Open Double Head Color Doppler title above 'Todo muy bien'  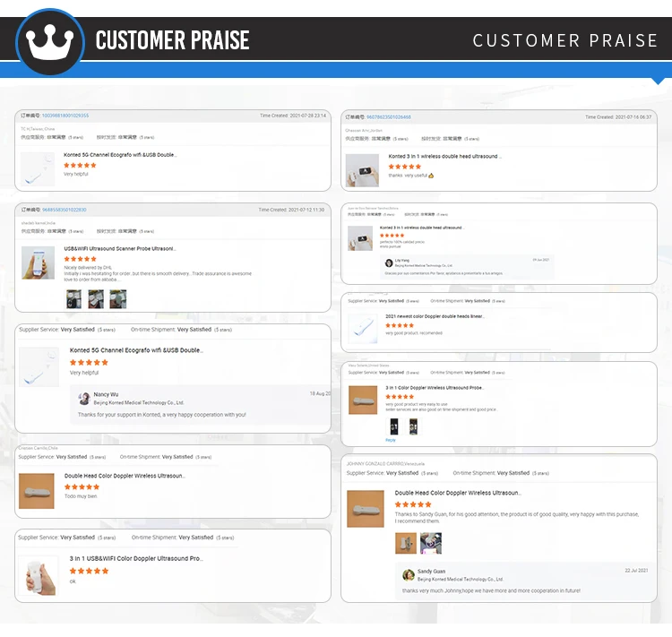click(125, 476)
